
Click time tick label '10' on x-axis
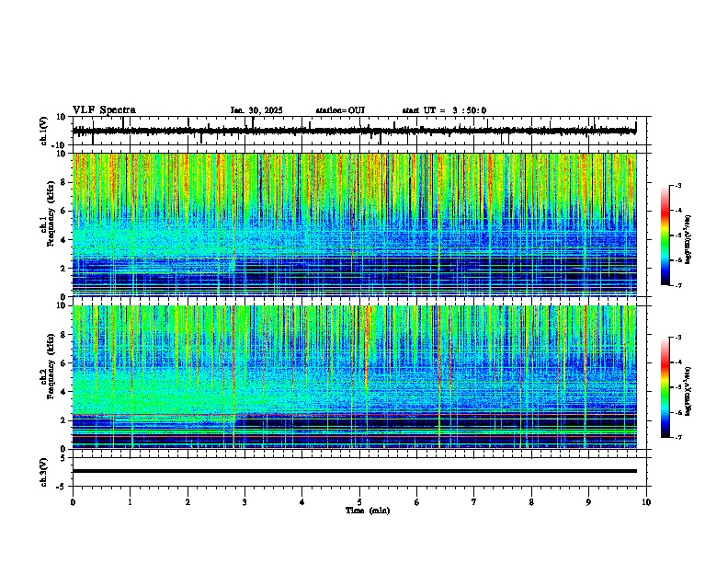click(x=646, y=502)
